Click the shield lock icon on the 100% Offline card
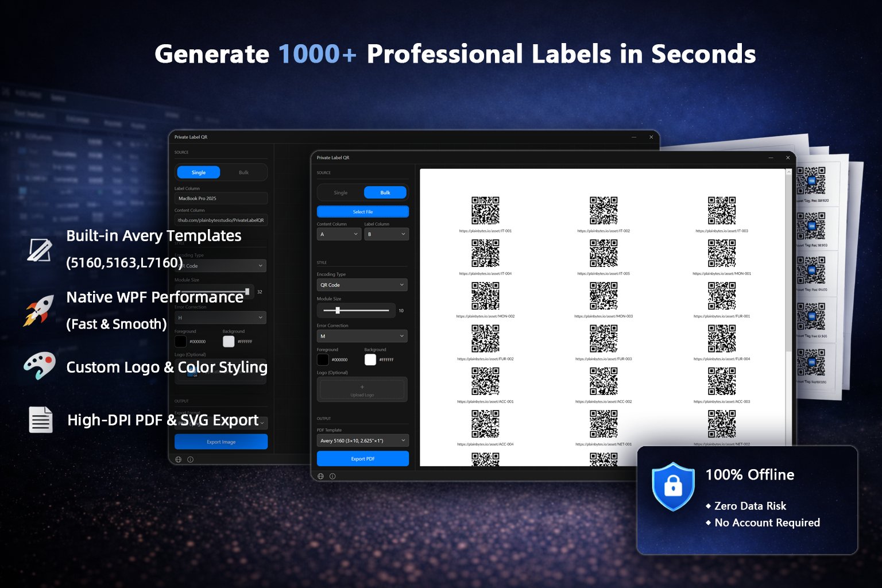Image resolution: width=882 pixels, height=588 pixels. click(x=672, y=487)
